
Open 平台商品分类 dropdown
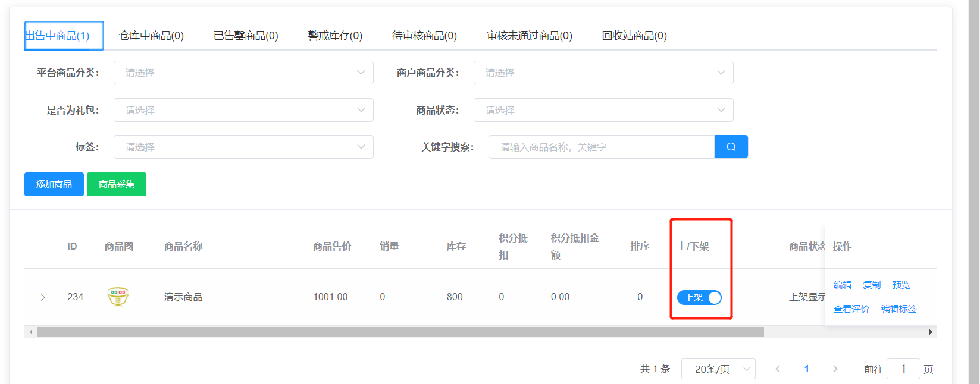coord(243,73)
